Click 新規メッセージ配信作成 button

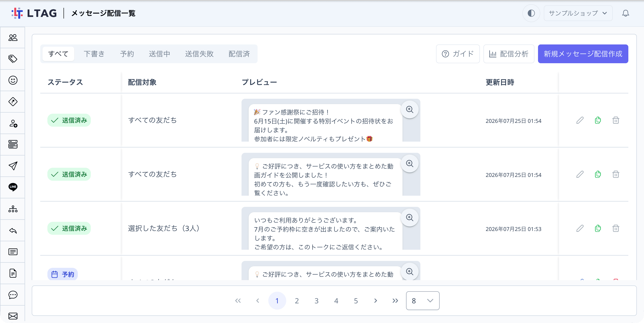click(x=583, y=54)
